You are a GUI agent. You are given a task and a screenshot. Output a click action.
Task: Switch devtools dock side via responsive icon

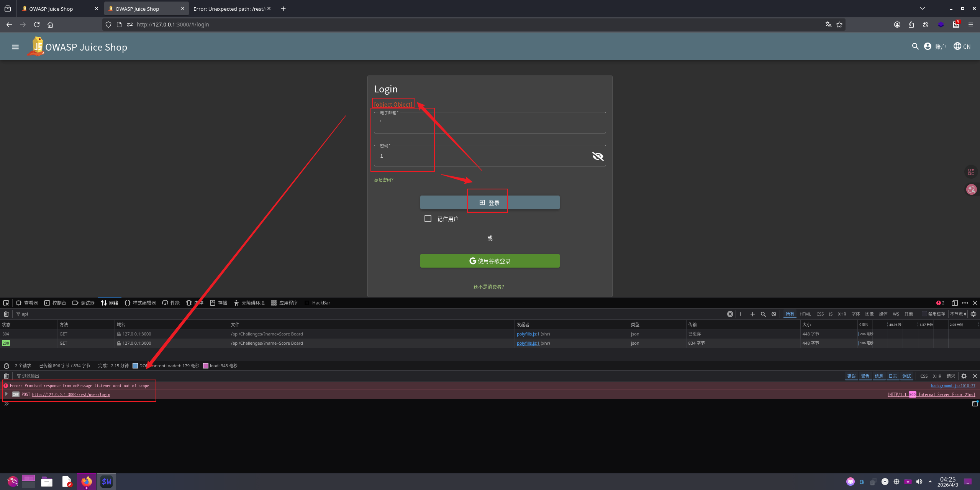[954, 303]
